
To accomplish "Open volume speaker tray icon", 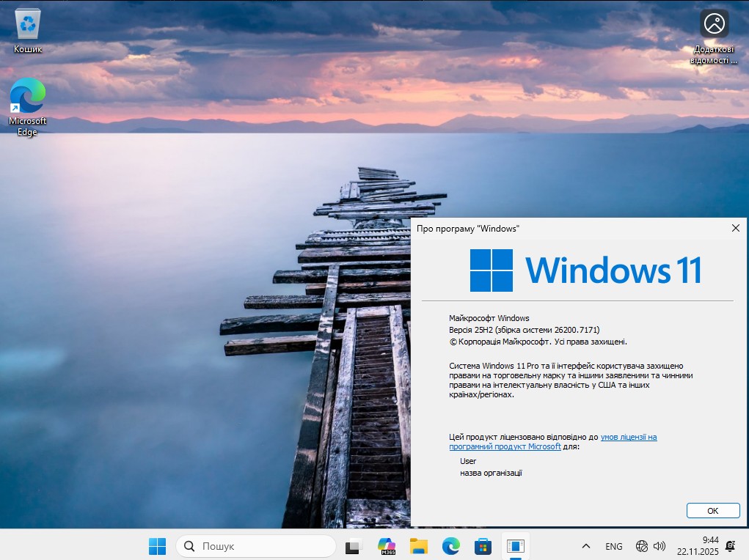I will (660, 546).
